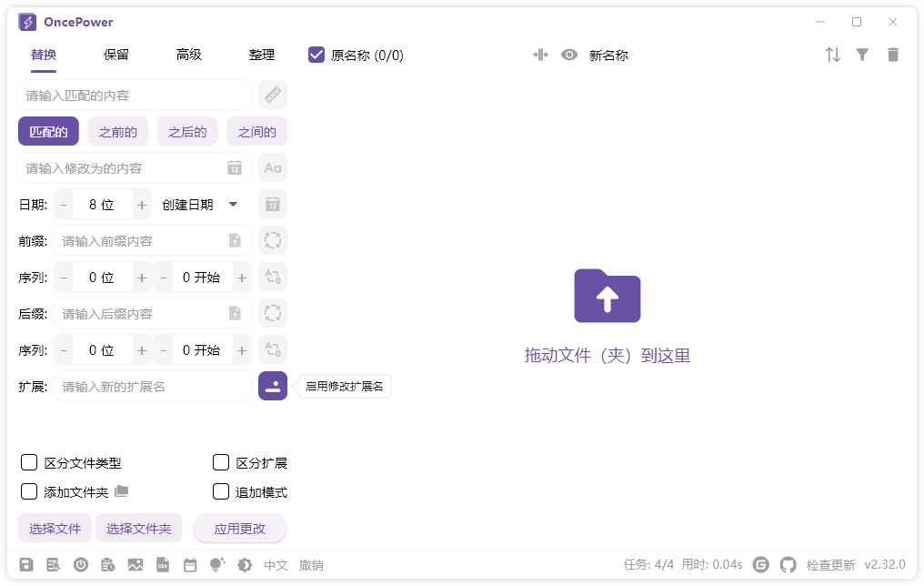The width and height of the screenshot is (924, 586).
Task: Check the 追加模式 checkbox
Action: point(221,491)
